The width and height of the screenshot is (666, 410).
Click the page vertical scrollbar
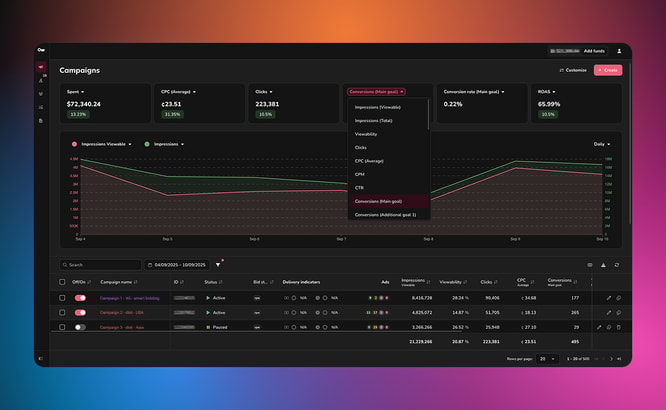630,144
